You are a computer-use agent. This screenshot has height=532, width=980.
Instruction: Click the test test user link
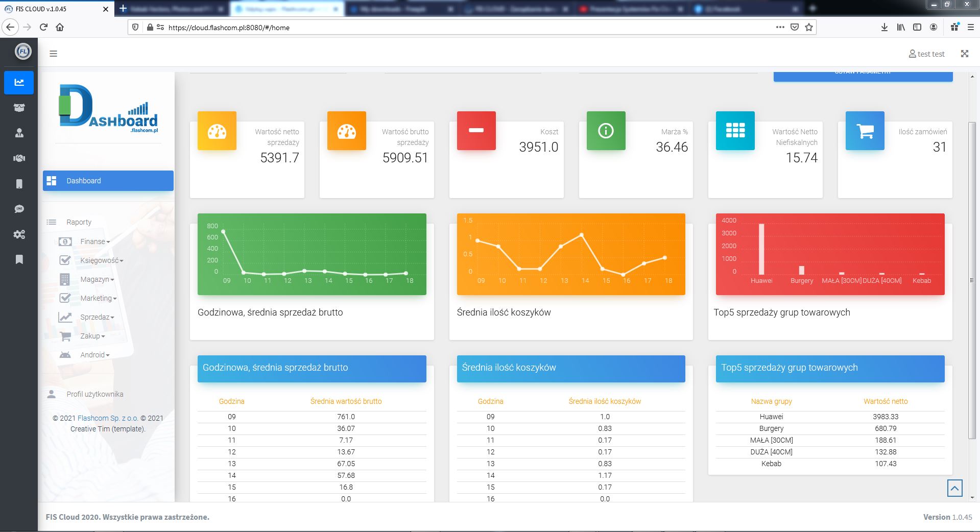click(926, 54)
